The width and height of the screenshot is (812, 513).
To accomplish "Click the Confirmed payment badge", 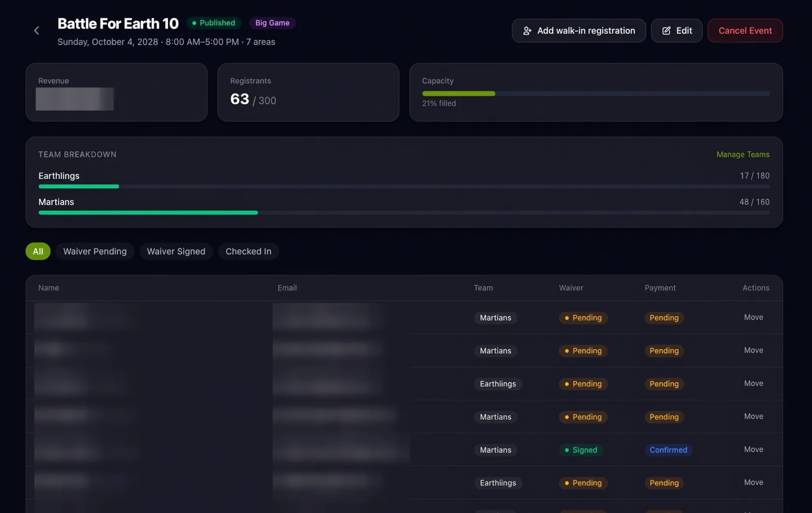I will click(668, 450).
